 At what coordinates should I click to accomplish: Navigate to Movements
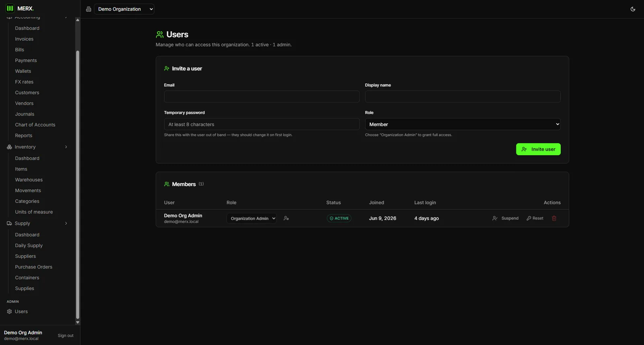(28, 191)
